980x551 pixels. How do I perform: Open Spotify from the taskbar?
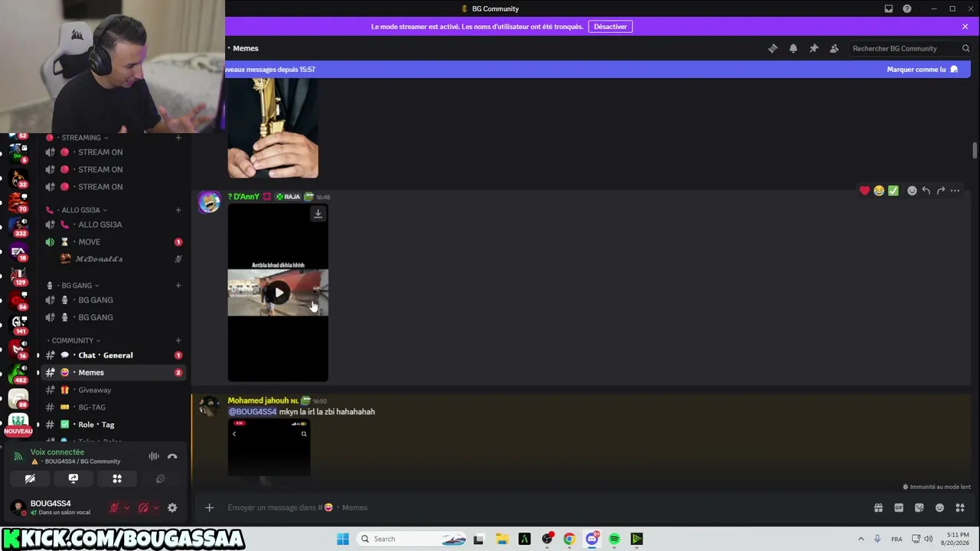click(x=614, y=539)
